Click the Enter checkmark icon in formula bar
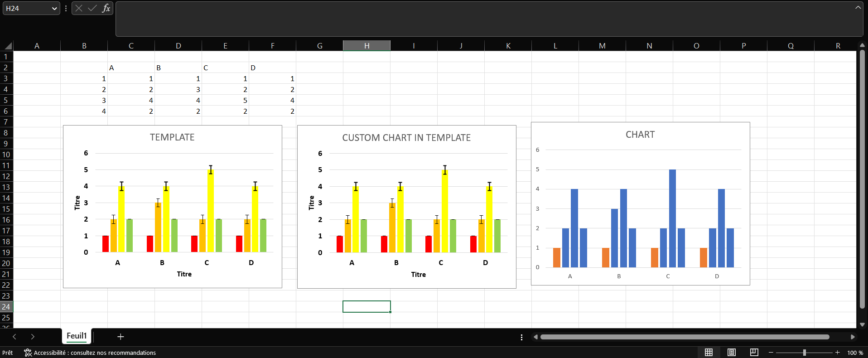The image size is (868, 358). [92, 8]
